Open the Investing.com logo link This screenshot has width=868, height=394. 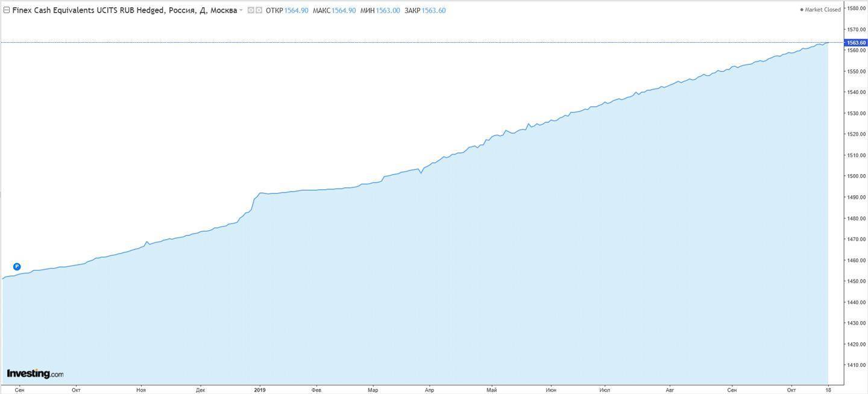coord(35,374)
